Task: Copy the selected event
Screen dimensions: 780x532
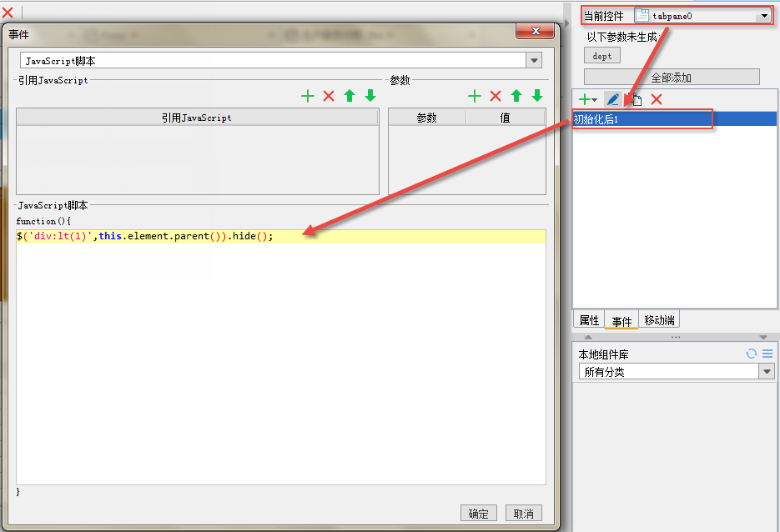Action: pos(635,99)
